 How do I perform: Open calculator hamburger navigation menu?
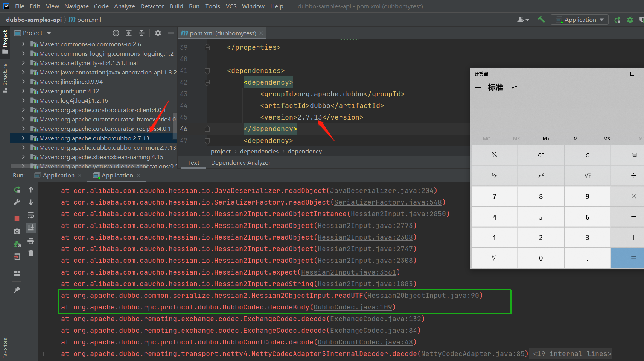[478, 87]
